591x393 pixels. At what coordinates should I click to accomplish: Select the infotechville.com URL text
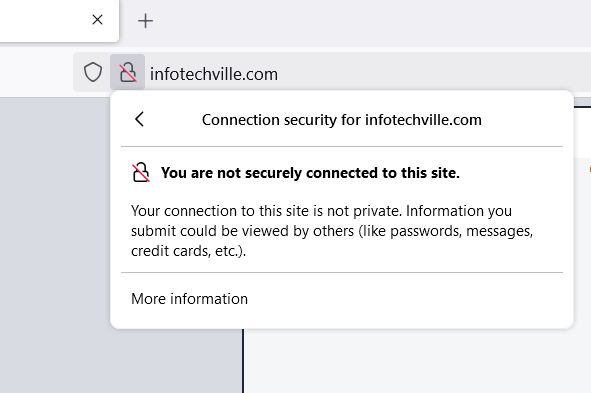tap(214, 74)
